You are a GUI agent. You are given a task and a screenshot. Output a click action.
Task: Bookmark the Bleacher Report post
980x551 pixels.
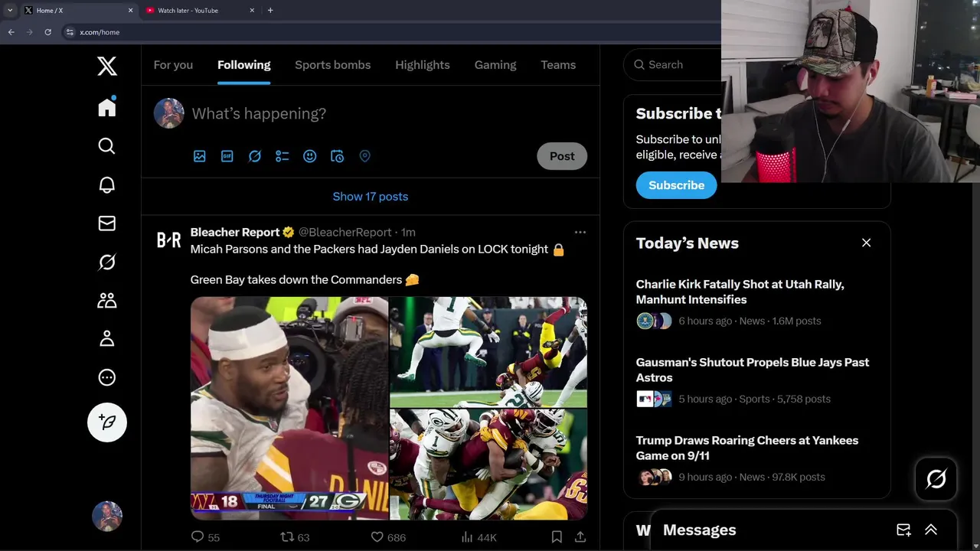coord(557,537)
